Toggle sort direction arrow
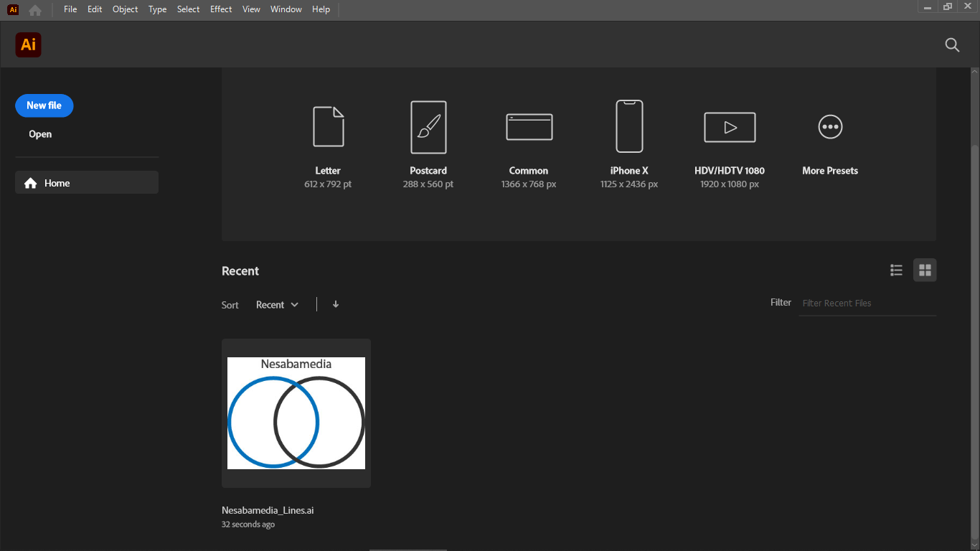 pos(336,304)
